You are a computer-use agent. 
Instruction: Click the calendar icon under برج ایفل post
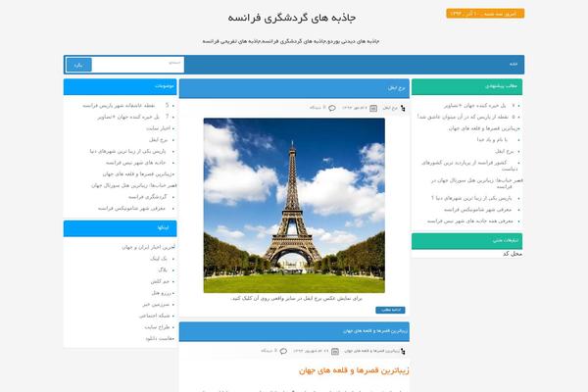(373, 108)
